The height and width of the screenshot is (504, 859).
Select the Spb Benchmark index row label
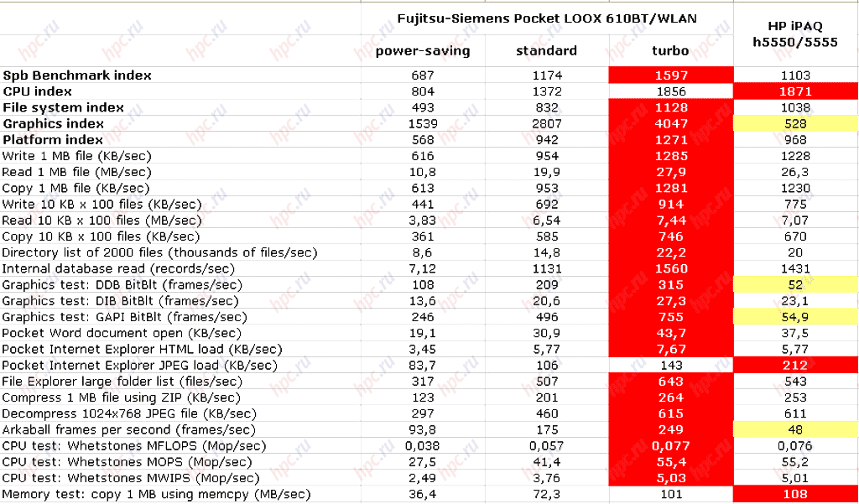tap(77, 75)
